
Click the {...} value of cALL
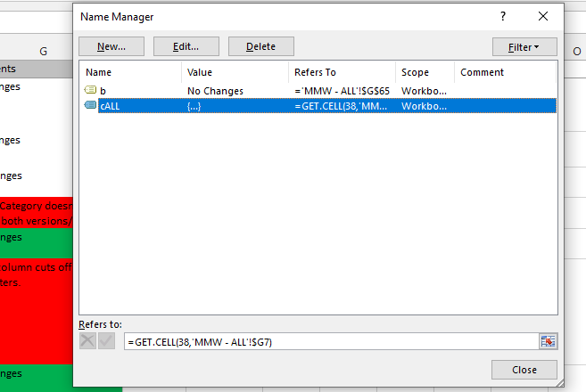pyautogui.click(x=194, y=106)
